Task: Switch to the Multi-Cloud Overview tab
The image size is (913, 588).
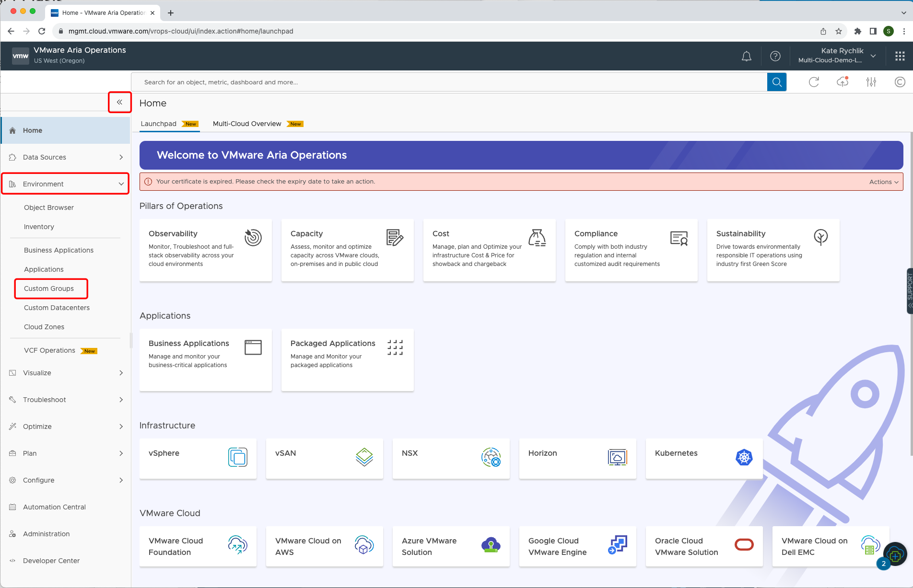Action: click(x=247, y=124)
